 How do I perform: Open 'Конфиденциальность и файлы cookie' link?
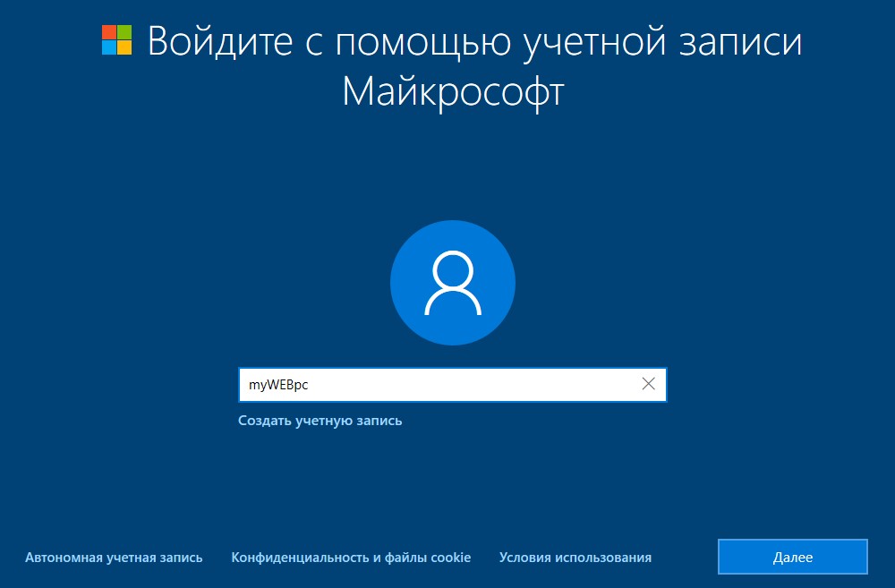click(x=351, y=558)
